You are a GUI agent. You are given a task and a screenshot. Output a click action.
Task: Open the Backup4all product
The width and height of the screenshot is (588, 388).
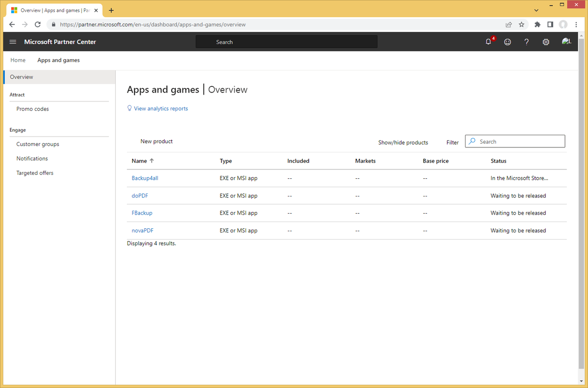[145, 178]
